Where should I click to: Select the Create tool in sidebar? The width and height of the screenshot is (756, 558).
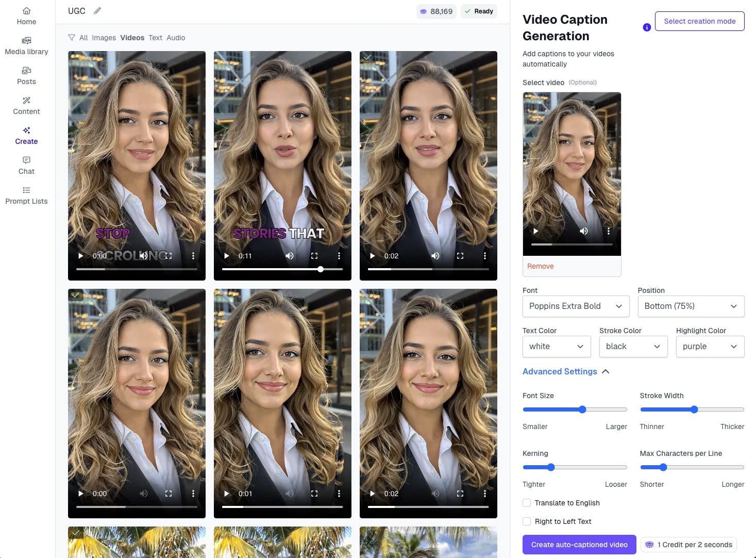point(26,136)
